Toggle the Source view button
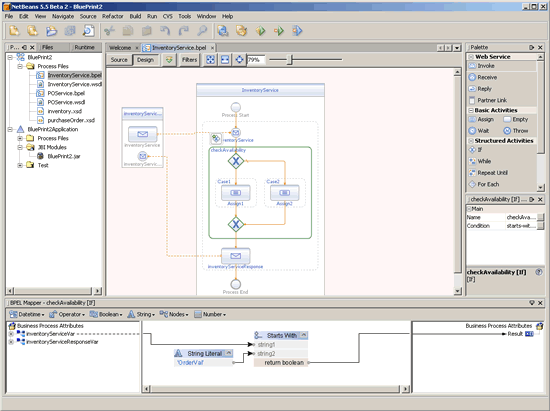The image size is (550, 411). 119,60
